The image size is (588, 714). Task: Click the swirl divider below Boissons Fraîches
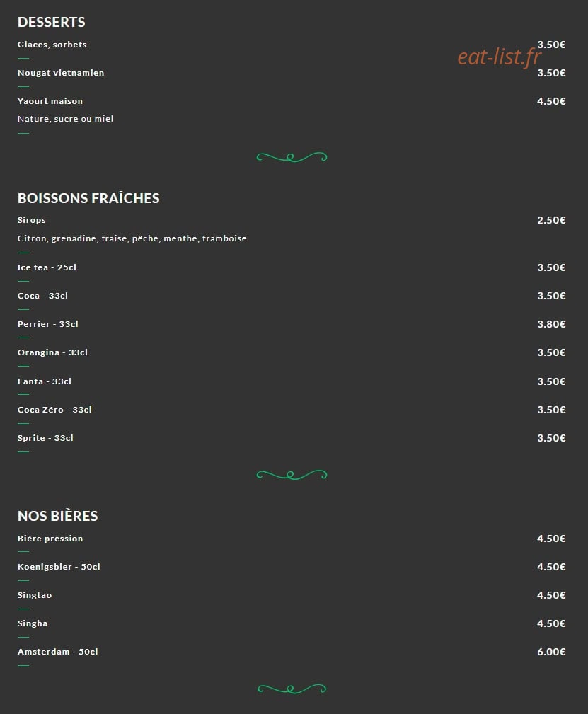click(292, 475)
